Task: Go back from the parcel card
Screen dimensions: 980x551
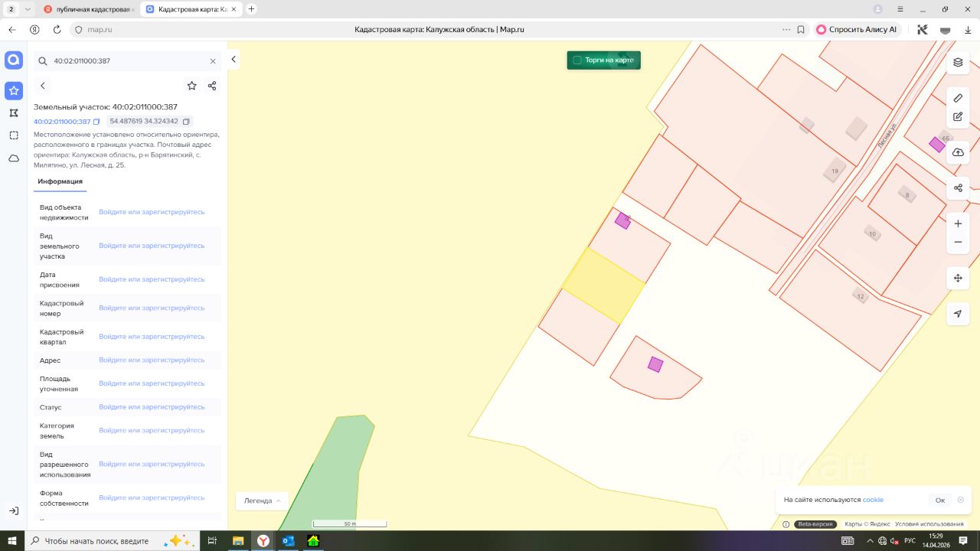Action: (x=43, y=86)
